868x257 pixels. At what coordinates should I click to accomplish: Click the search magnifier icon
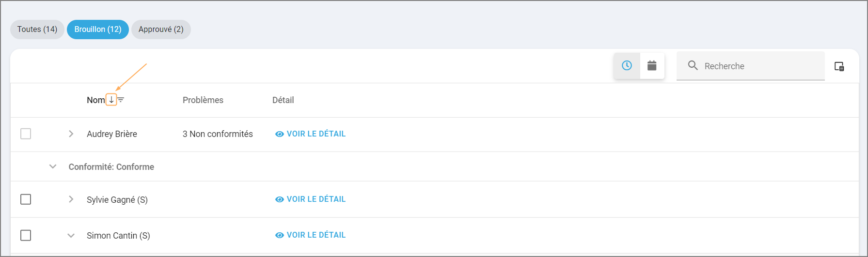point(693,65)
